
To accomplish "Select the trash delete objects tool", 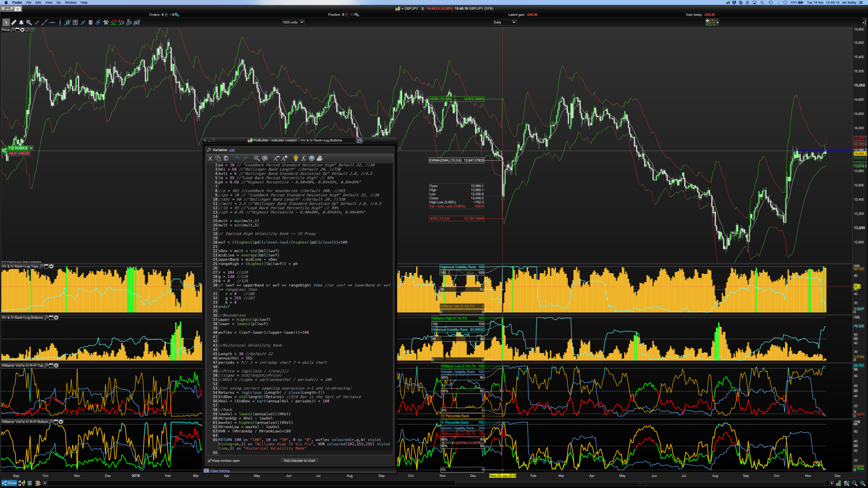I will pyautogui.click(x=91, y=22).
